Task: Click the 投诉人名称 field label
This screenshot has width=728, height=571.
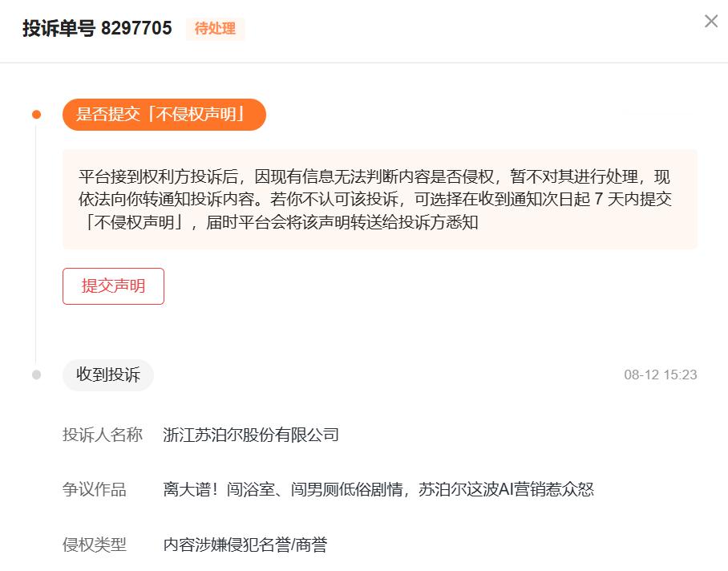Action: 102,435
